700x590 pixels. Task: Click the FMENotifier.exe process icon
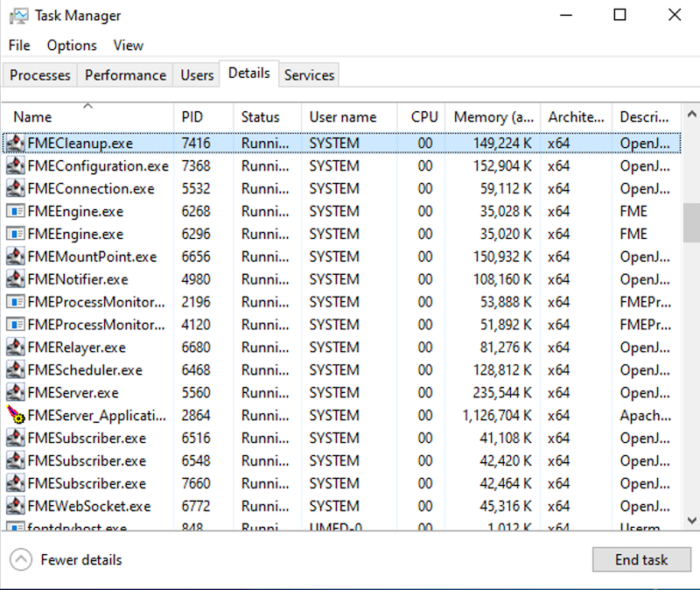click(15, 279)
